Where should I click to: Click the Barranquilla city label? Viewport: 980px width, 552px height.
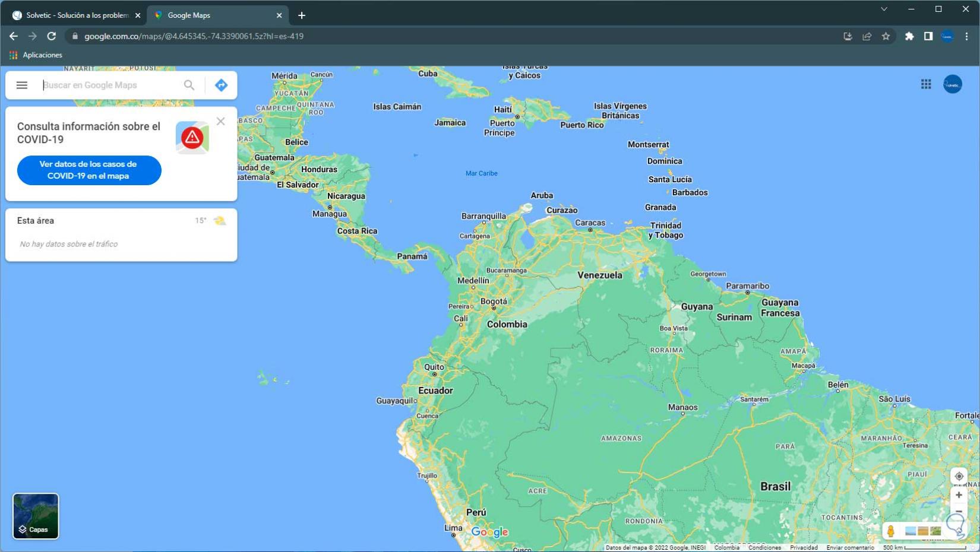pyautogui.click(x=484, y=217)
